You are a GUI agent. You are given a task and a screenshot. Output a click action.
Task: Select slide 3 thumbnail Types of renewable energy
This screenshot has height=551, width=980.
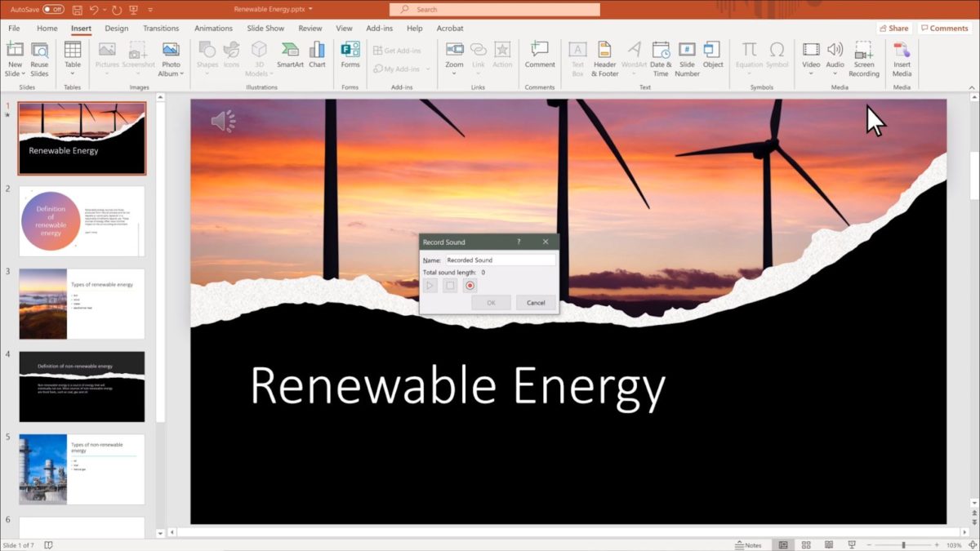pyautogui.click(x=82, y=304)
